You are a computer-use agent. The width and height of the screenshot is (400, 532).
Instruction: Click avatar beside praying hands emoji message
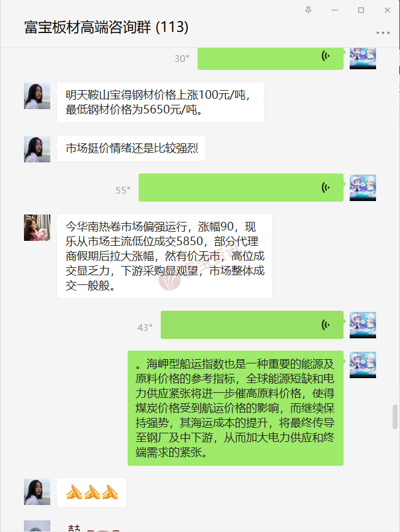click(37, 492)
